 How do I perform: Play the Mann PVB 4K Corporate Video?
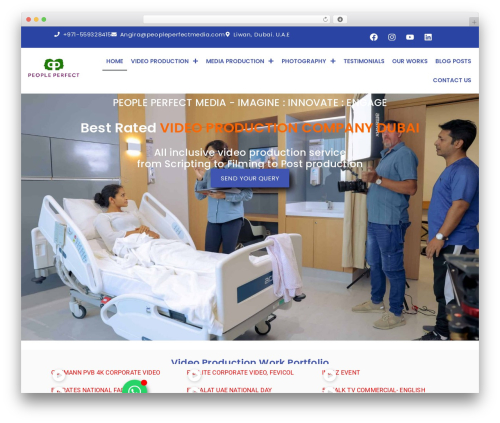click(x=59, y=375)
